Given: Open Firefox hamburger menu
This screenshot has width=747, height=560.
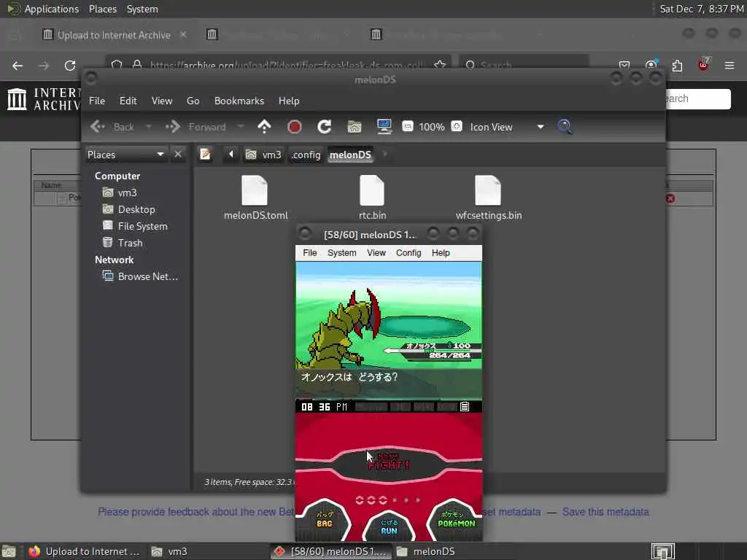Looking at the screenshot, I should 729,65.
